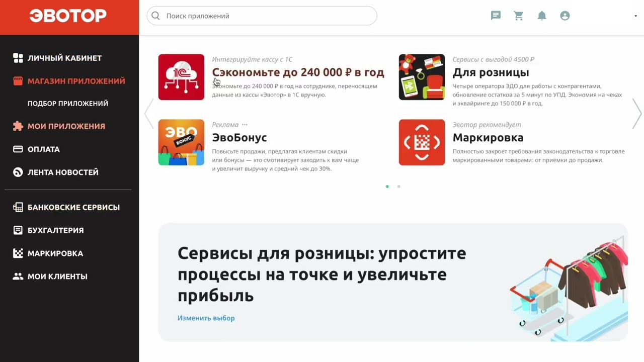
Task: Open the messages chat icon
Action: click(496, 16)
